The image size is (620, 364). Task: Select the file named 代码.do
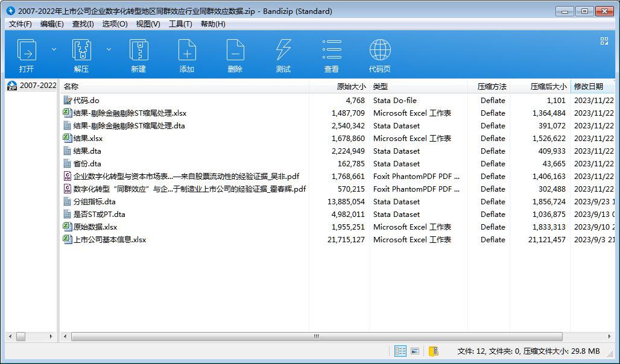pyautogui.click(x=87, y=101)
